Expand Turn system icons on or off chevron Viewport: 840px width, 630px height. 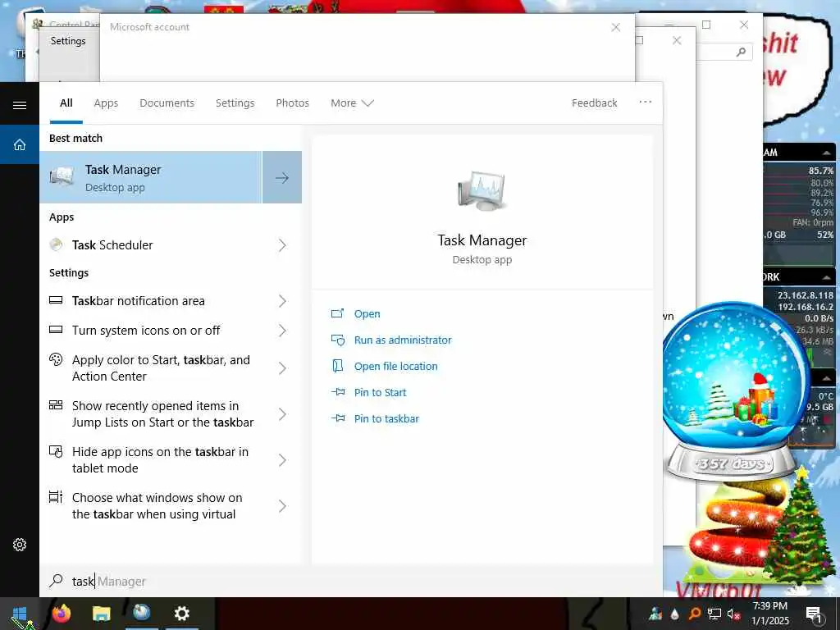[282, 331]
